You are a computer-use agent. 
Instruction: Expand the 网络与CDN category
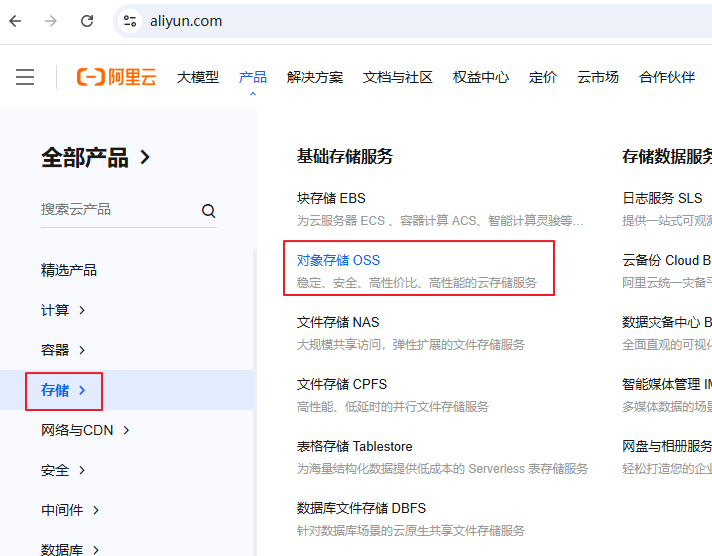(85, 430)
